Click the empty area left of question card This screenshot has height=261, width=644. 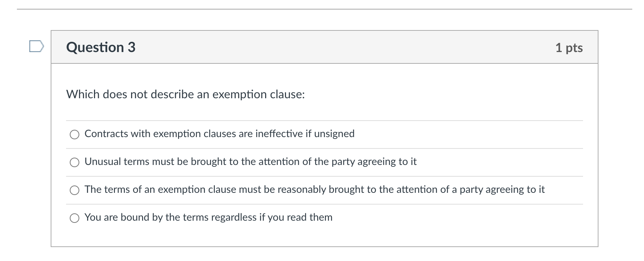pos(22,147)
